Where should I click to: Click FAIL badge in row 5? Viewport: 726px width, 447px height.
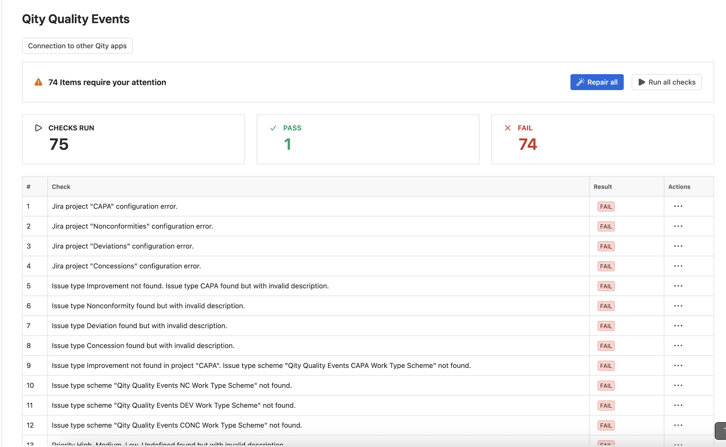coord(606,286)
